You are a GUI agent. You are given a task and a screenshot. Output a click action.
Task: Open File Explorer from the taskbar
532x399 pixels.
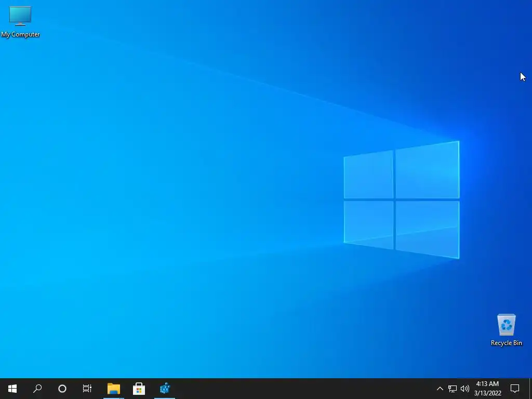(x=114, y=389)
